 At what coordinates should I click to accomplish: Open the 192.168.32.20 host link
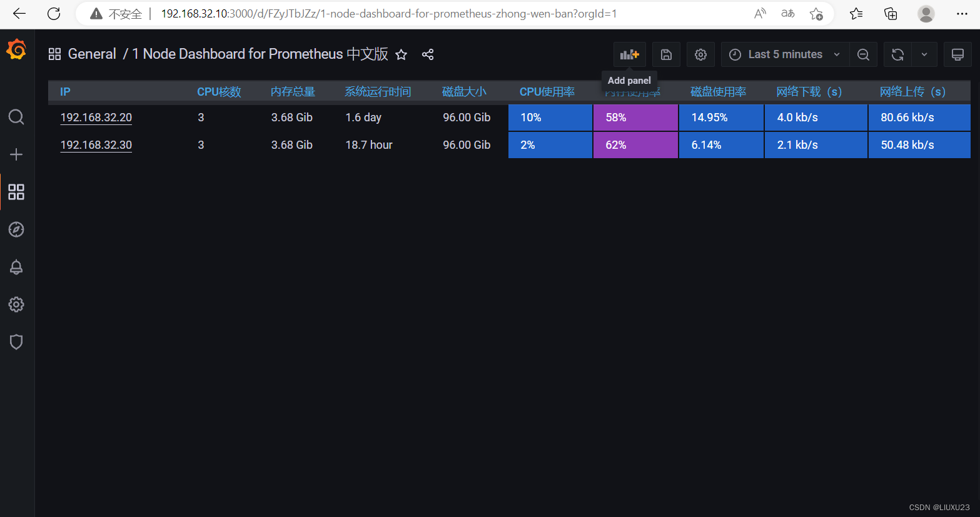click(x=96, y=118)
